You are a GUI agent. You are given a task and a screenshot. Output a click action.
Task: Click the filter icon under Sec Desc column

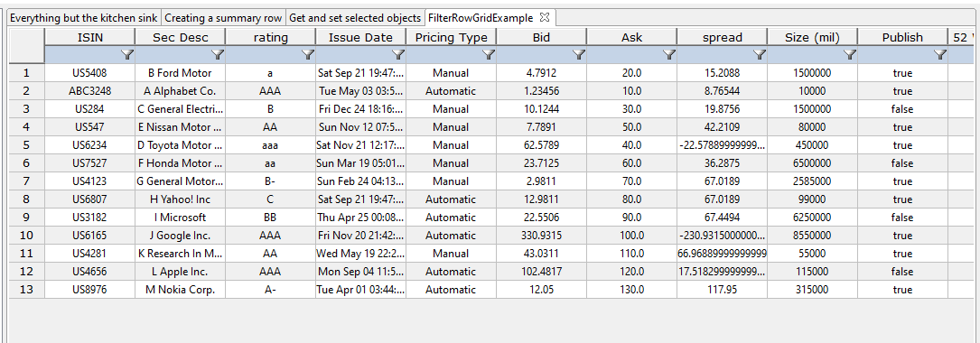coord(218,55)
